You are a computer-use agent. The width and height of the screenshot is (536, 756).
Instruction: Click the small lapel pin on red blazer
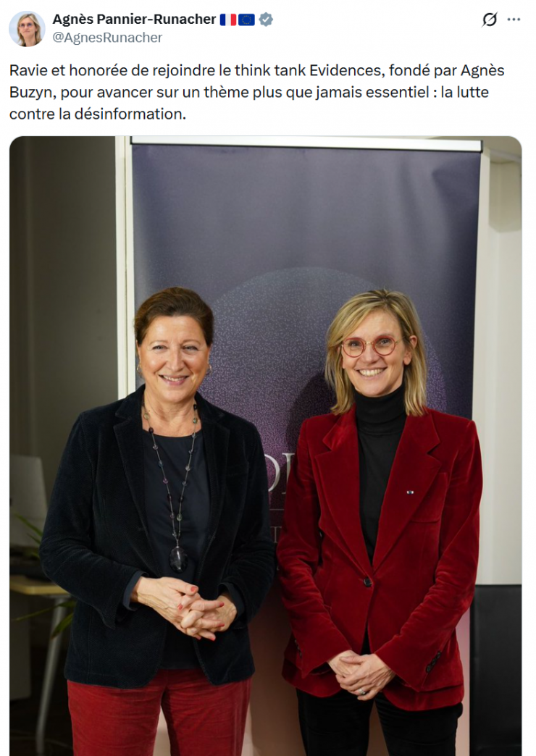tap(409, 492)
